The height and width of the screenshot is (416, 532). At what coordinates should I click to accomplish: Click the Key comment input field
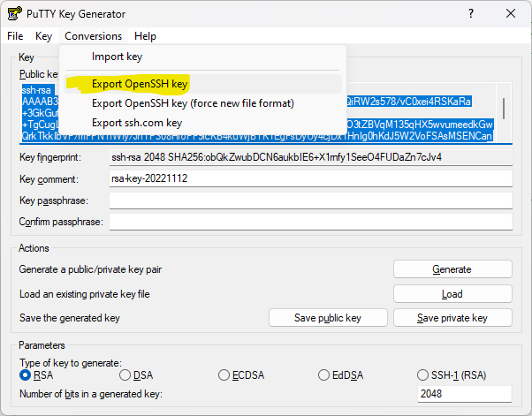click(x=311, y=178)
